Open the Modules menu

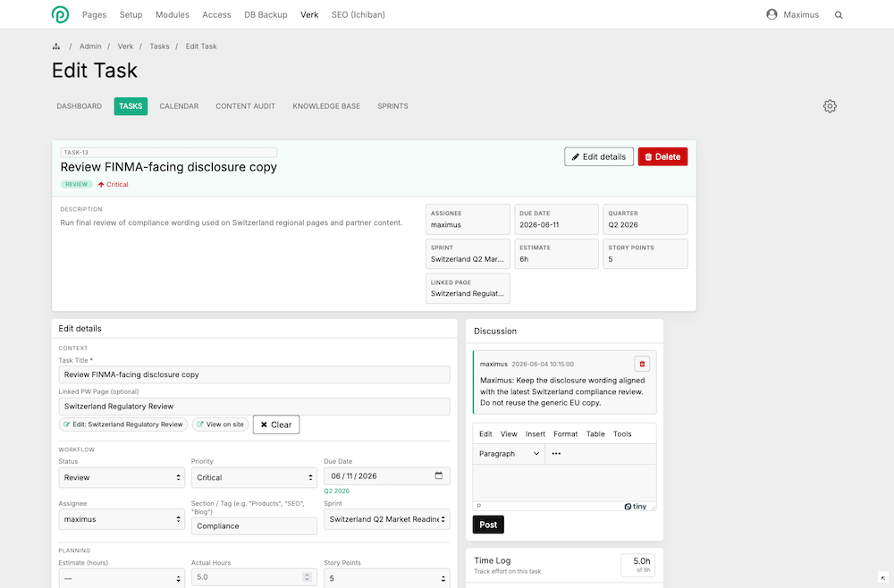pos(173,15)
